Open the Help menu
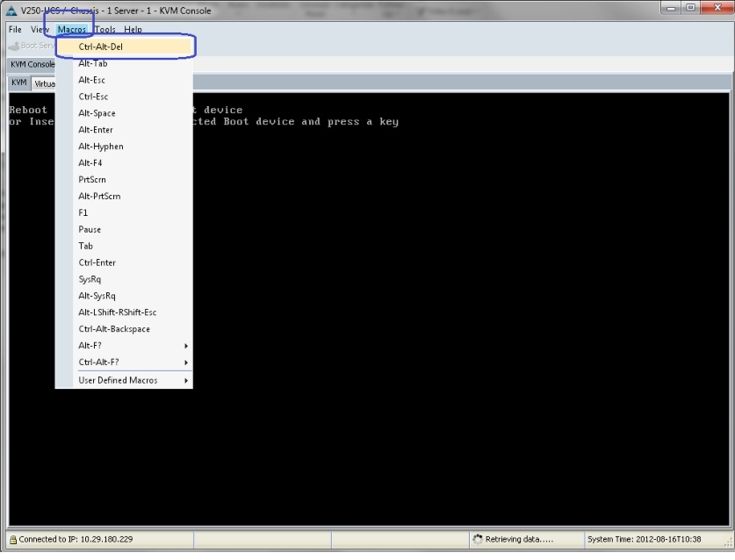Screen dimensions: 735x560 click(133, 30)
